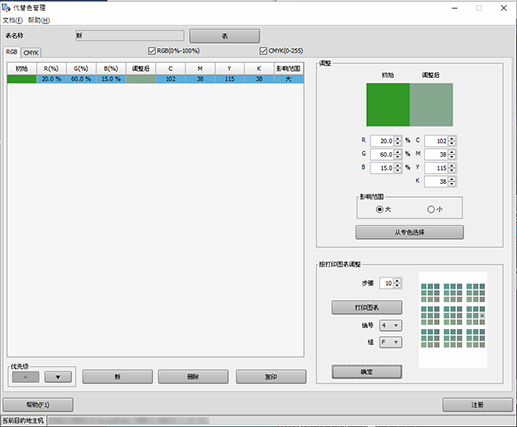Click the 打印图表 button

[x=367, y=307]
